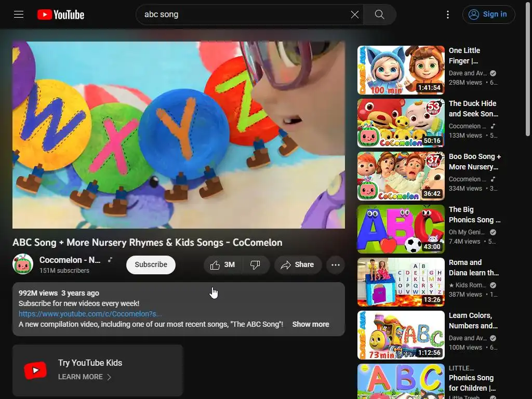
Task: Open the Cocomelon channel avatar
Action: [x=23, y=264]
